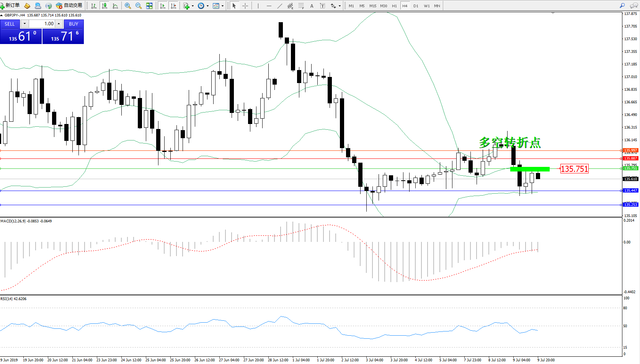Click the SELL button at 135.610
This screenshot has height=364, width=640.
[x=21, y=36]
